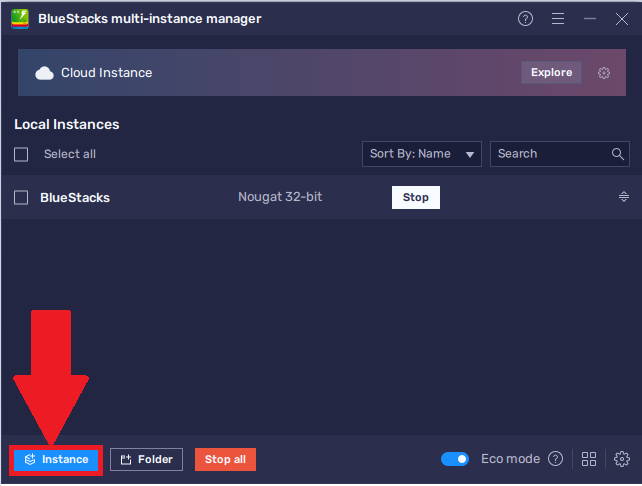Image resolution: width=642 pixels, height=486 pixels.
Task: Open the hamburger menu in title bar
Action: [558, 19]
